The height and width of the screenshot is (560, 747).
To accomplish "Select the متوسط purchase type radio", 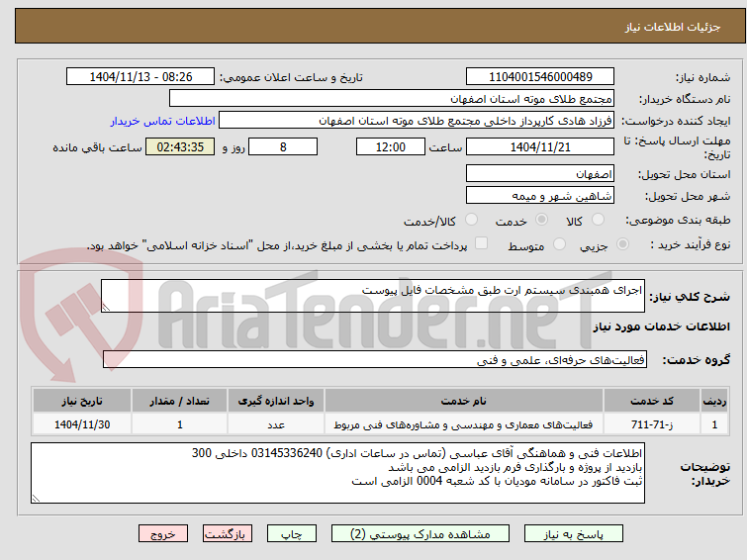I will pyautogui.click(x=559, y=244).
